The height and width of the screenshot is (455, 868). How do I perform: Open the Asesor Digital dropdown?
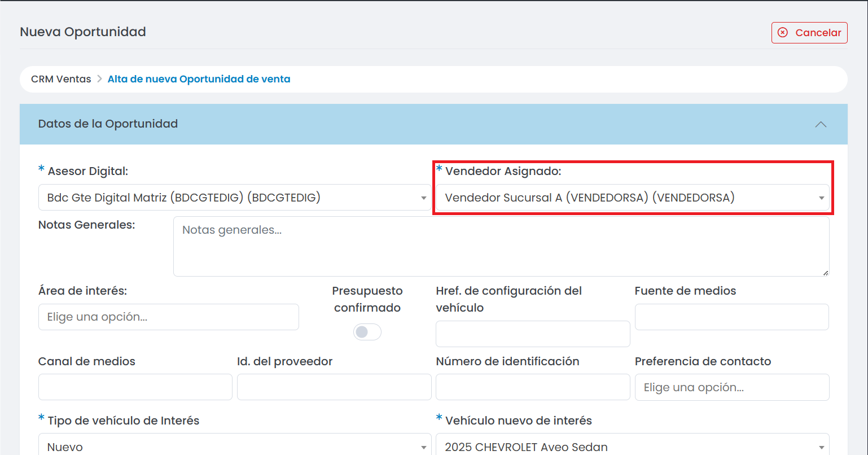(x=235, y=198)
